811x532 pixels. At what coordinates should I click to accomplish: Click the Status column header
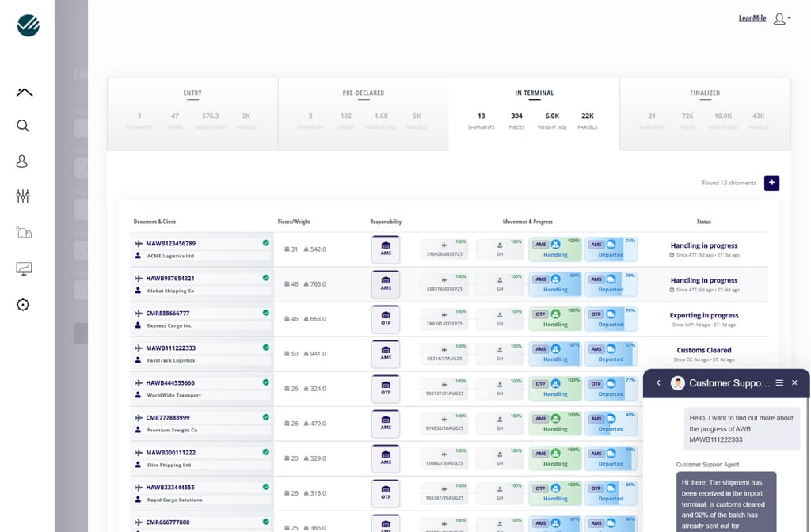pyautogui.click(x=704, y=222)
